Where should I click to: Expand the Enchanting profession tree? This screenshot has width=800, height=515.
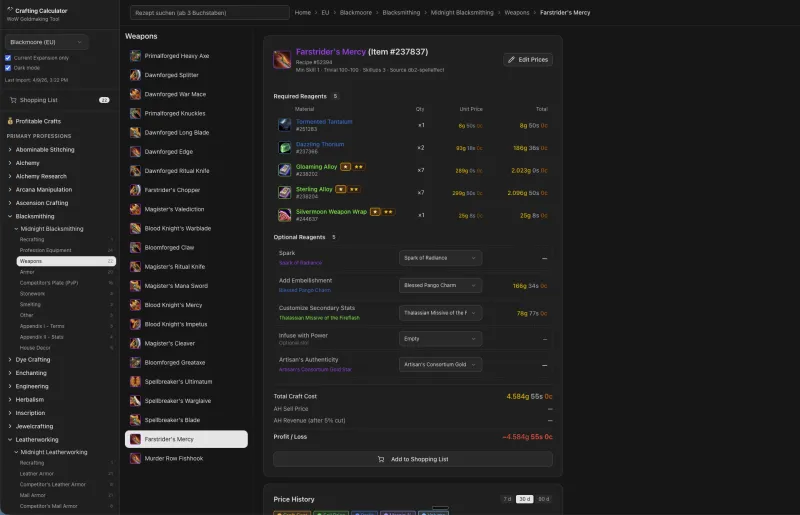[10, 373]
